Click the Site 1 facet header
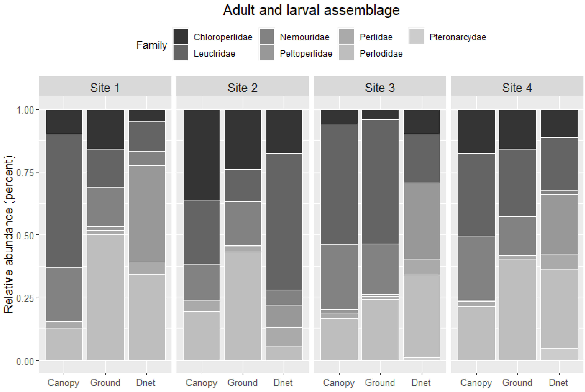Viewport: 585px width, 392px height. point(105,87)
